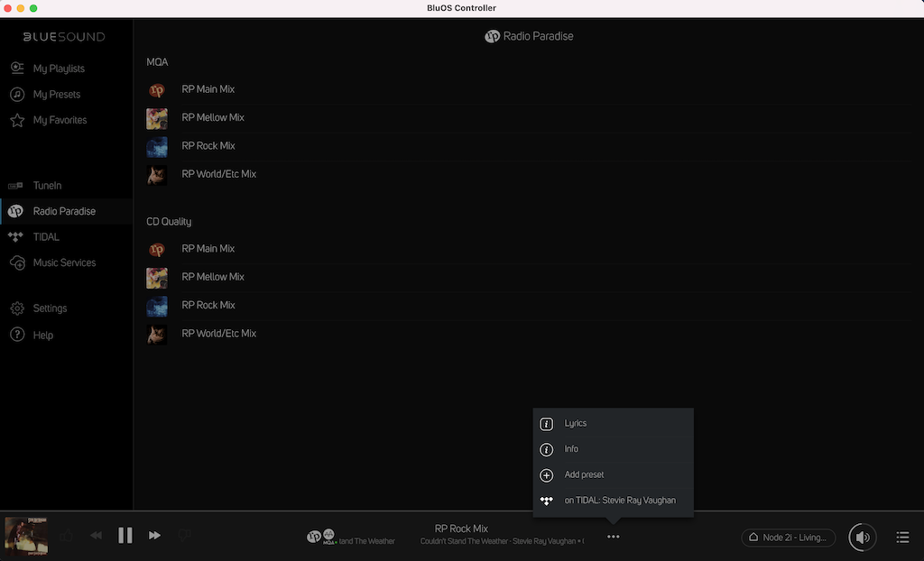Open My Playlists in the sidebar
The image size is (924, 561).
[66, 69]
